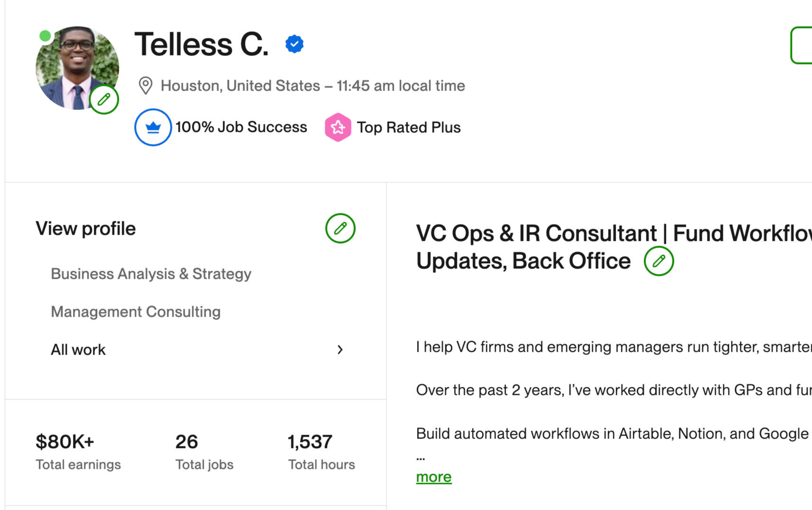This screenshot has height=510, width=812.
Task: Edit the profile title using pencil icon
Action: (658, 261)
